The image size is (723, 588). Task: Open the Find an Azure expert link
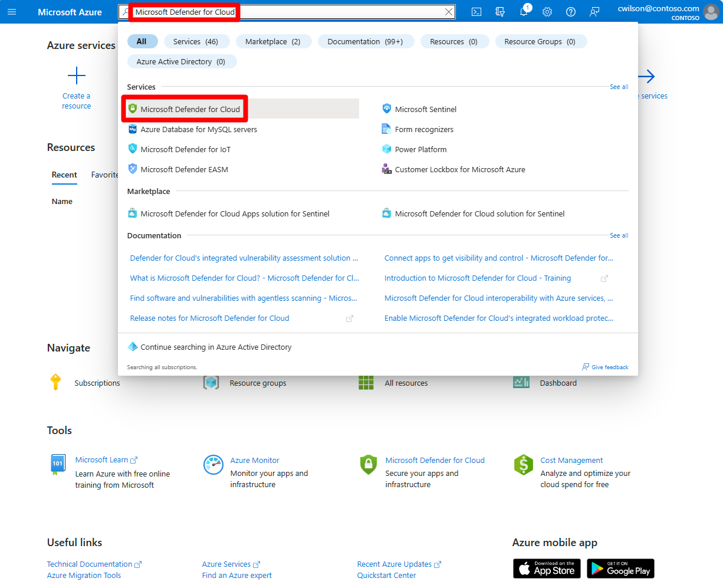click(x=236, y=575)
